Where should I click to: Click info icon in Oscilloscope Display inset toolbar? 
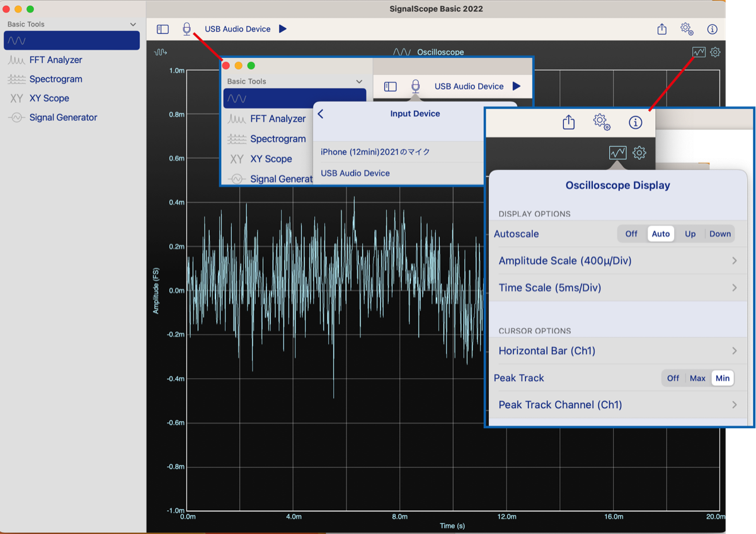(635, 122)
